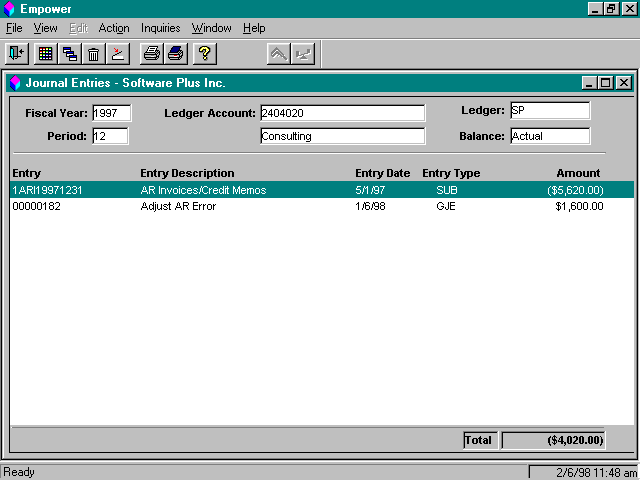Click the Fiscal Year field

[x=111, y=113]
